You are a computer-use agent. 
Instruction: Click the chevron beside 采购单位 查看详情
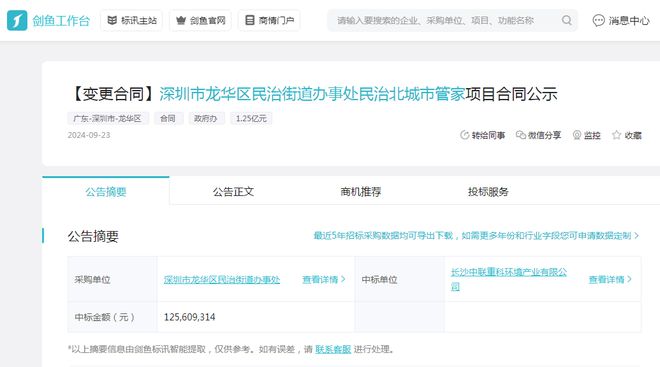pos(343,279)
